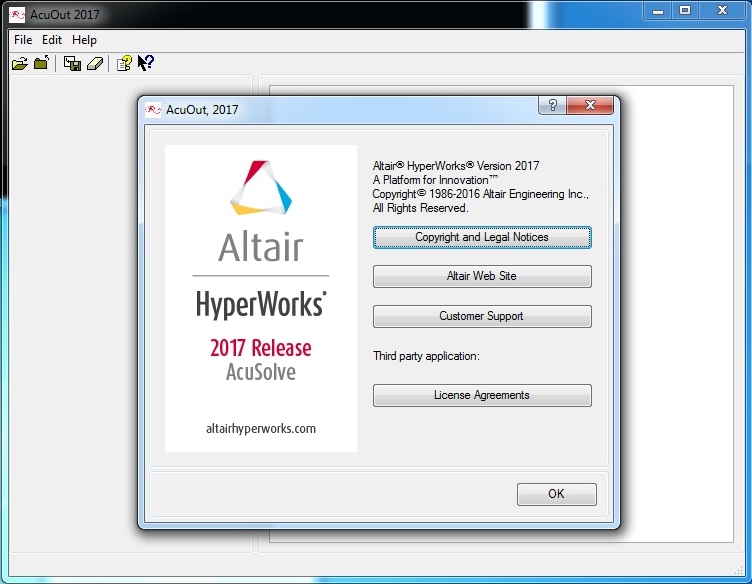Image resolution: width=752 pixels, height=584 pixels.
Task: Minimize the AcuOut 2017 main window
Action: point(658,11)
